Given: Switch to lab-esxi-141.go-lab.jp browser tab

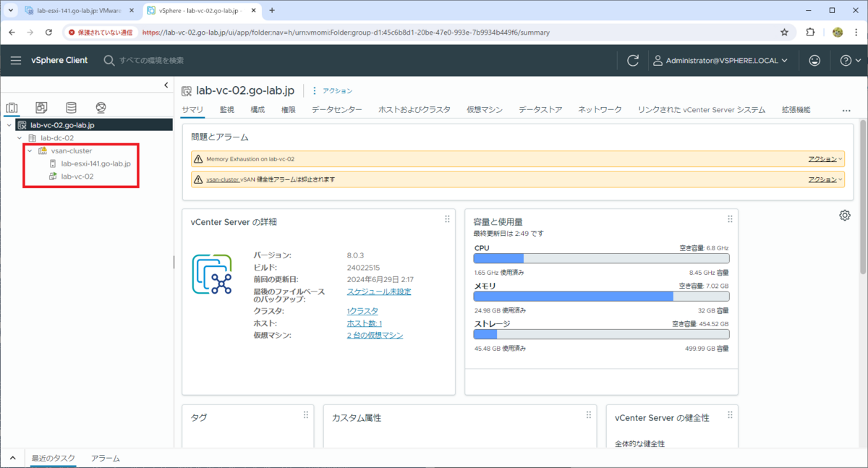Looking at the screenshot, I should [77, 11].
